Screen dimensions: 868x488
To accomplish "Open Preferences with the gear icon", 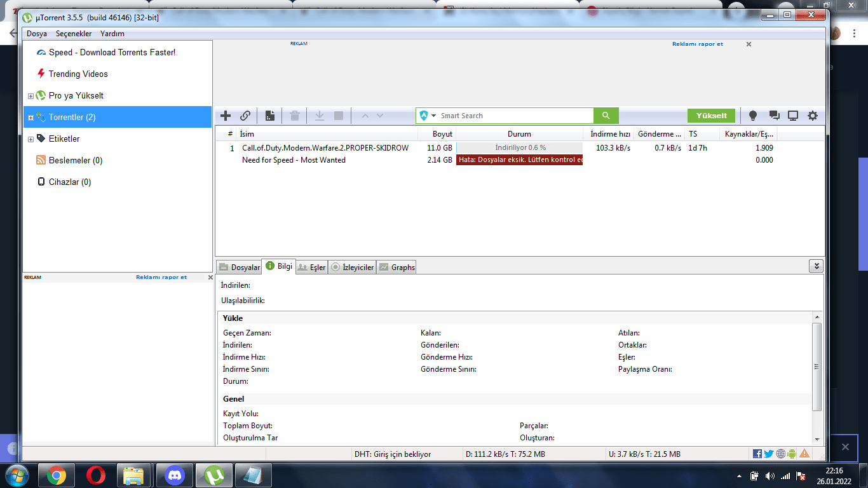I will [x=813, y=116].
